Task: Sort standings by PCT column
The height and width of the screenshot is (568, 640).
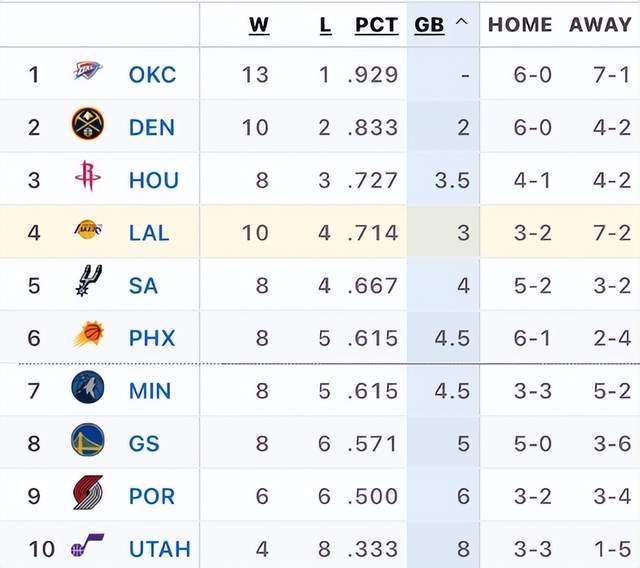Action: 377,25
